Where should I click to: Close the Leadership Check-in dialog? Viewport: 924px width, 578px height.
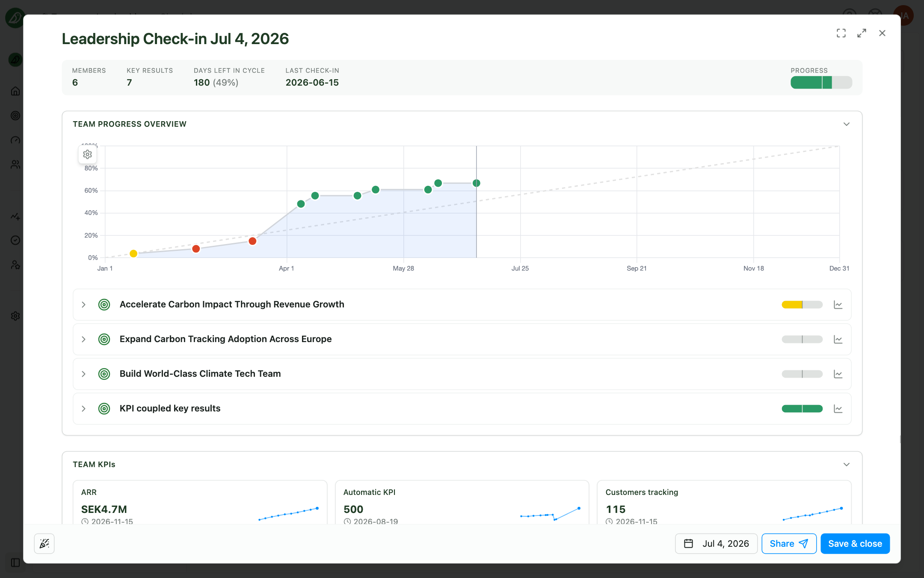882,33
